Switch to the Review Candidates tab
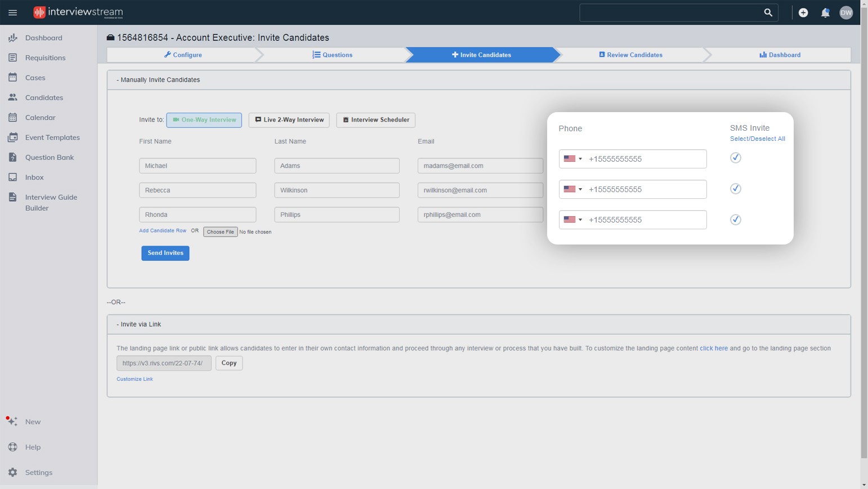The height and width of the screenshot is (489, 868). coord(630,55)
